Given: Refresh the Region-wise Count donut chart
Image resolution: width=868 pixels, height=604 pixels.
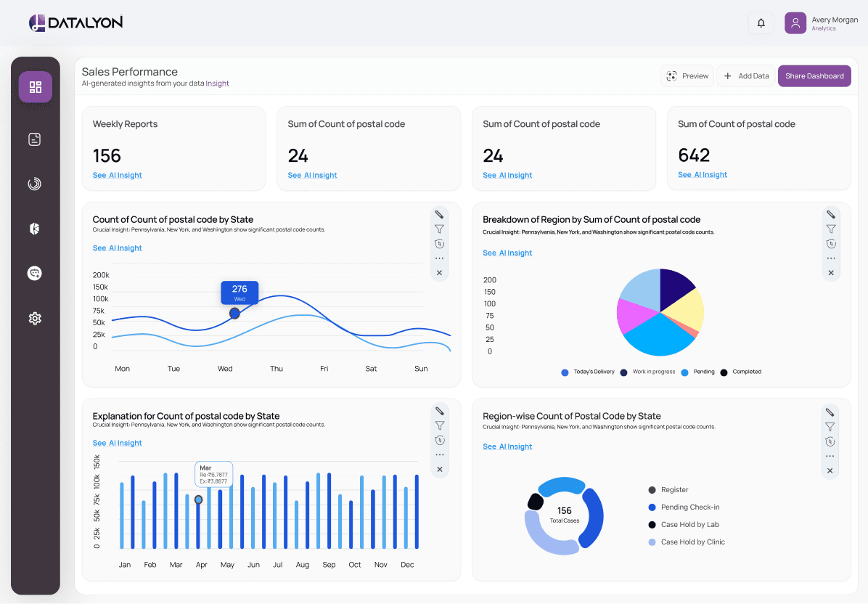Looking at the screenshot, I should 830,441.
